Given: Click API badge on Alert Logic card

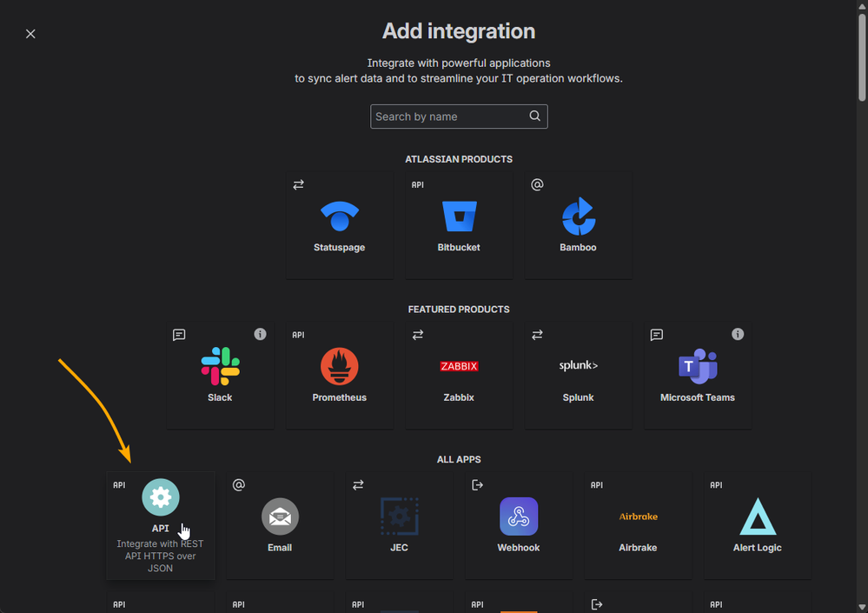Looking at the screenshot, I should 716,485.
